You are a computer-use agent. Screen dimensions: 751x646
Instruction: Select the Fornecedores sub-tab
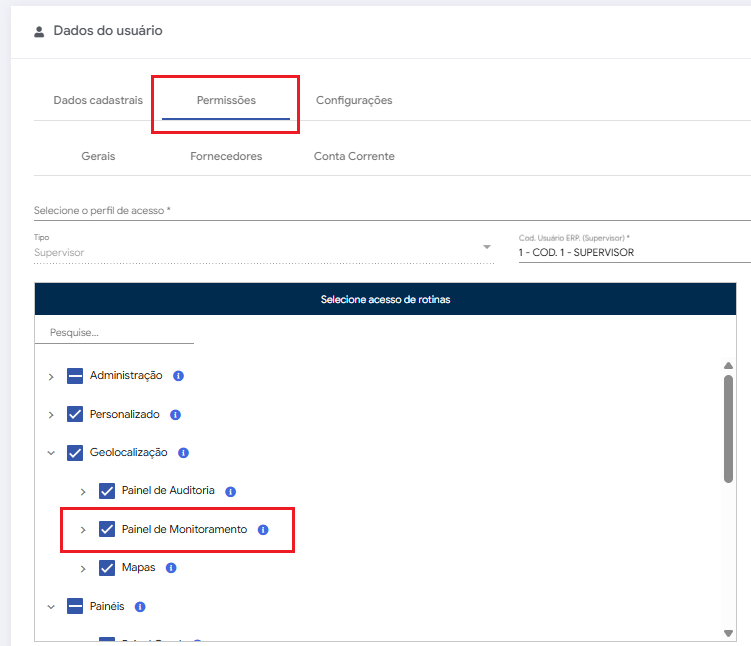point(226,156)
